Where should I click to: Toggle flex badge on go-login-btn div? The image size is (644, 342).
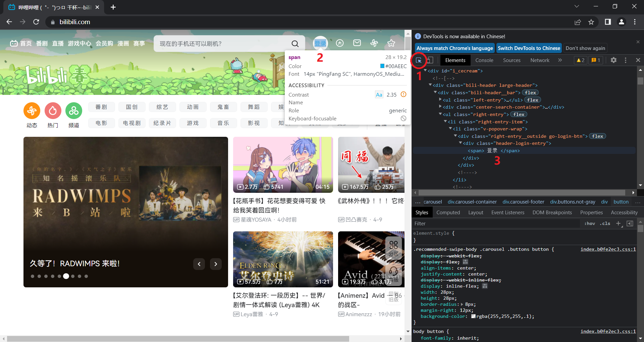tap(597, 136)
